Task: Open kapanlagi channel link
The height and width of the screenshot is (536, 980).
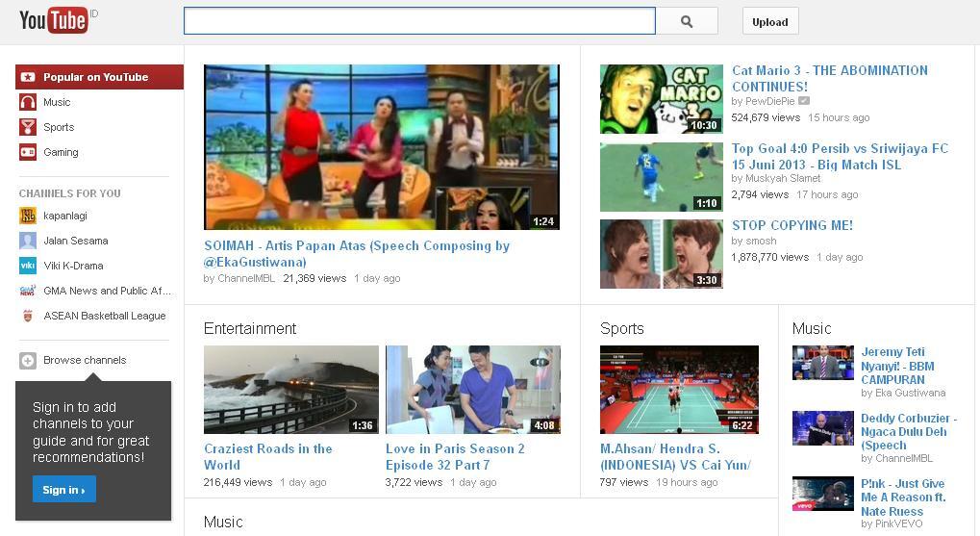Action: pyautogui.click(x=65, y=216)
